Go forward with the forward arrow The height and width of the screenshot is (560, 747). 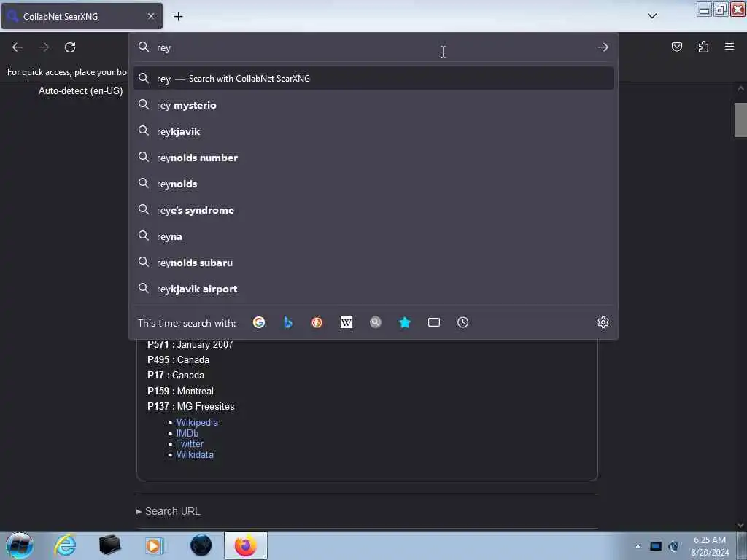pos(44,47)
